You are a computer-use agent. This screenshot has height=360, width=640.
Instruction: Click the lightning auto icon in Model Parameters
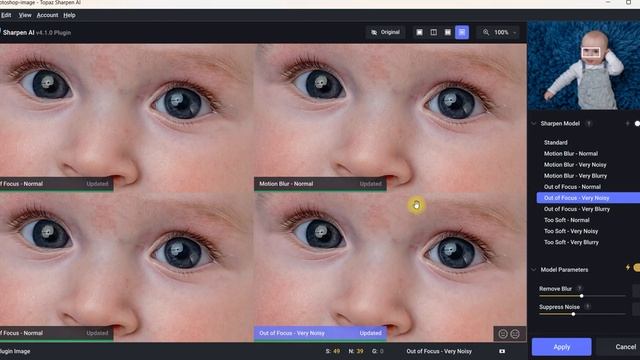click(628, 268)
